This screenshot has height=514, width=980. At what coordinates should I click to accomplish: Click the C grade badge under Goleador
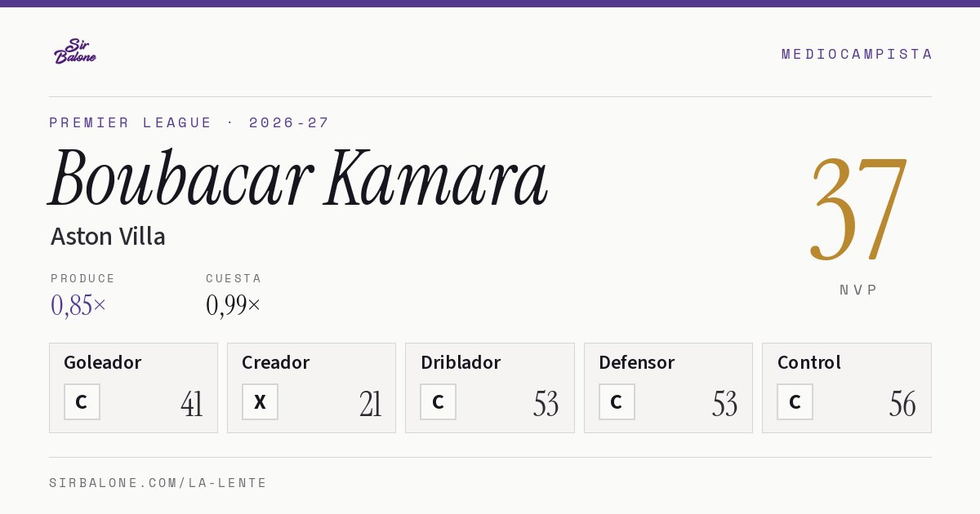click(x=82, y=401)
